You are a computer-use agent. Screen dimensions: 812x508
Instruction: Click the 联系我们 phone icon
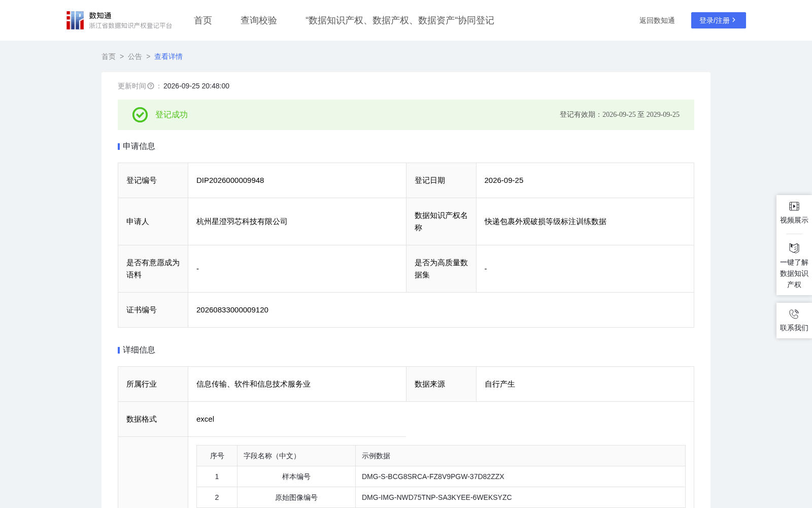pyautogui.click(x=794, y=314)
